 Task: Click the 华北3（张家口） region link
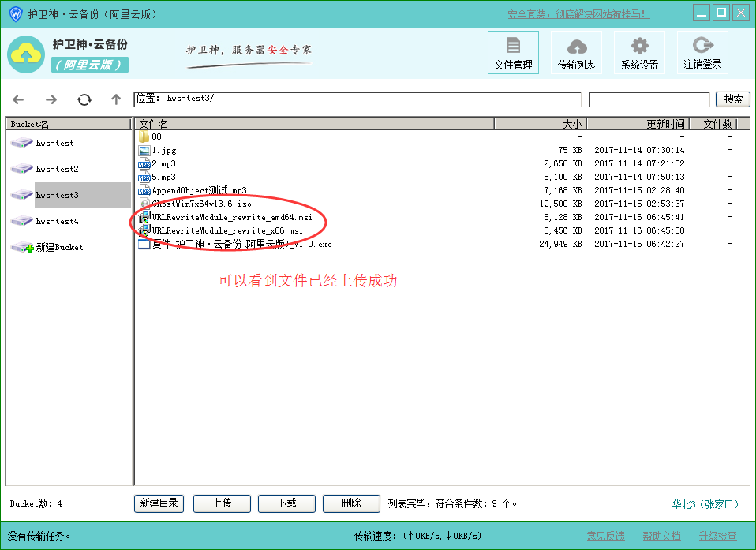pos(705,504)
